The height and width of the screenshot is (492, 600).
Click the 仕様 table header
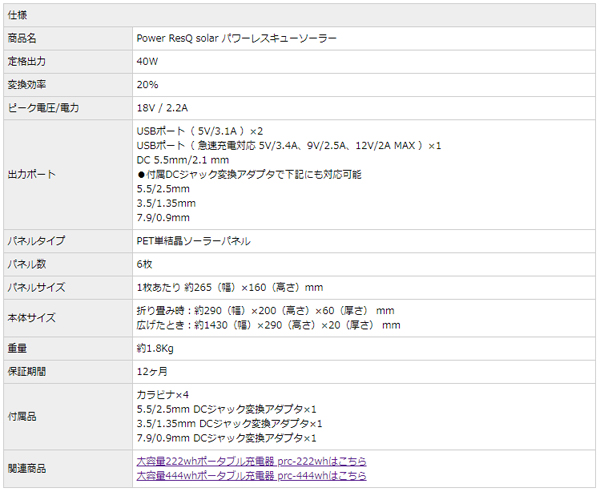coord(300,15)
